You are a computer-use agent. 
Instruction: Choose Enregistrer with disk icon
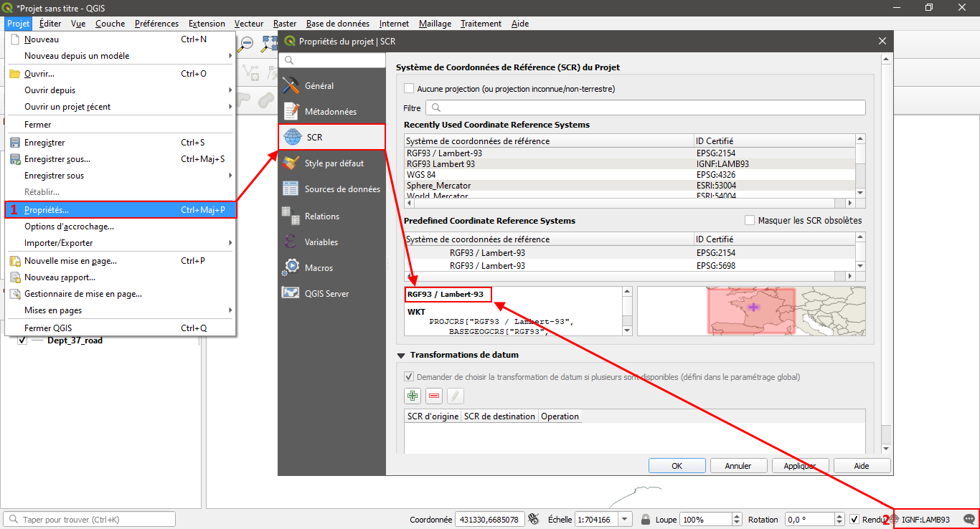[120, 143]
